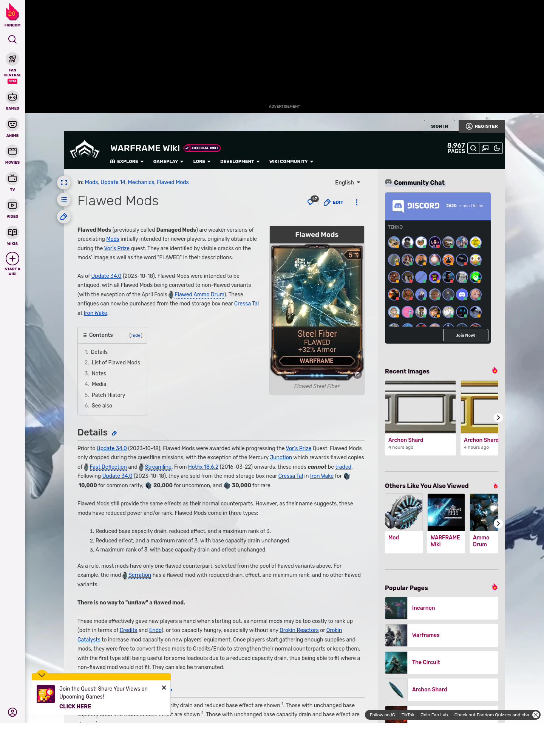The height and width of the screenshot is (756, 544).
Task: Open the table of contents list icon
Action: 64,200
